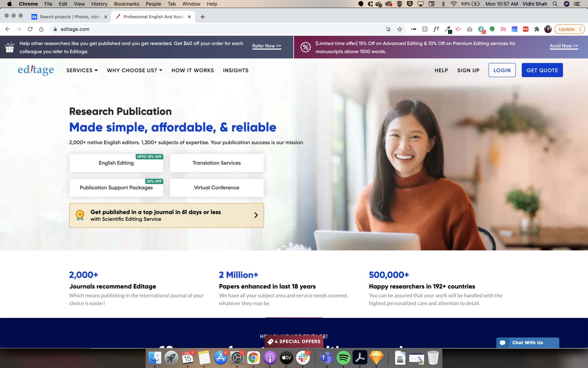
Task: Click SIGN UP in the header
Action: tap(468, 70)
